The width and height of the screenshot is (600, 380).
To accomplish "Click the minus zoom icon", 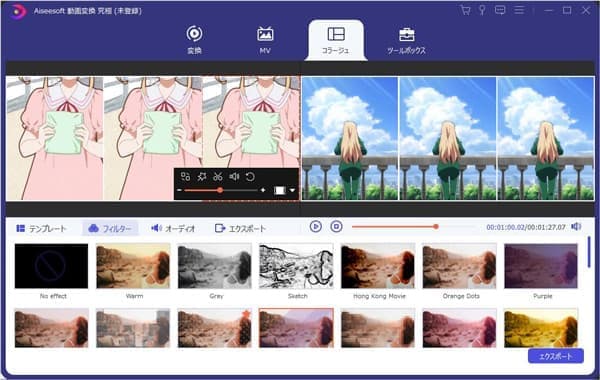I will tap(179, 190).
